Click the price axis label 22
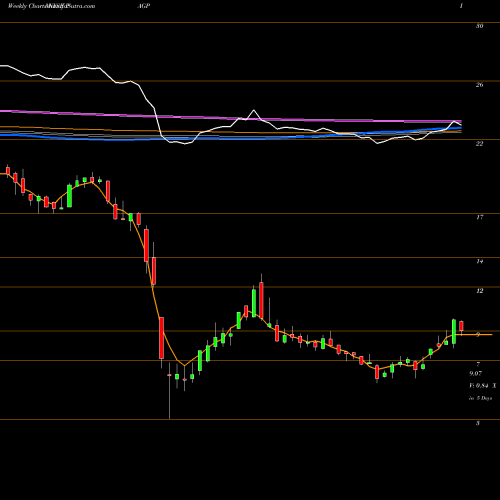This screenshot has width=500, height=500. point(479,143)
